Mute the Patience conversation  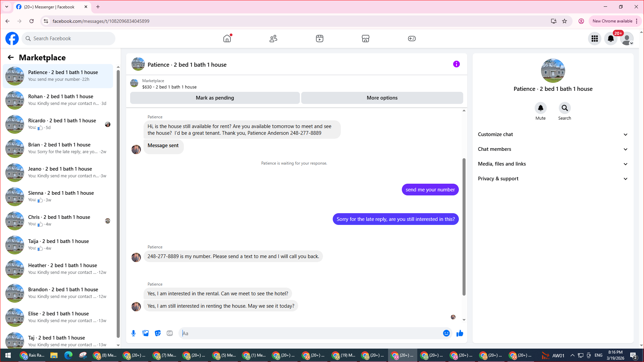coord(540,108)
